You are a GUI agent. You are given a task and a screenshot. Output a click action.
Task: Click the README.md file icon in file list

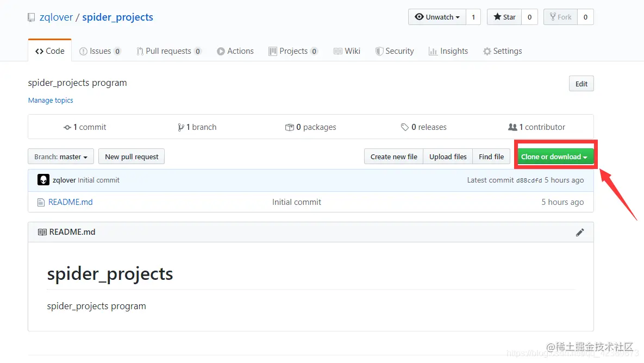41,202
